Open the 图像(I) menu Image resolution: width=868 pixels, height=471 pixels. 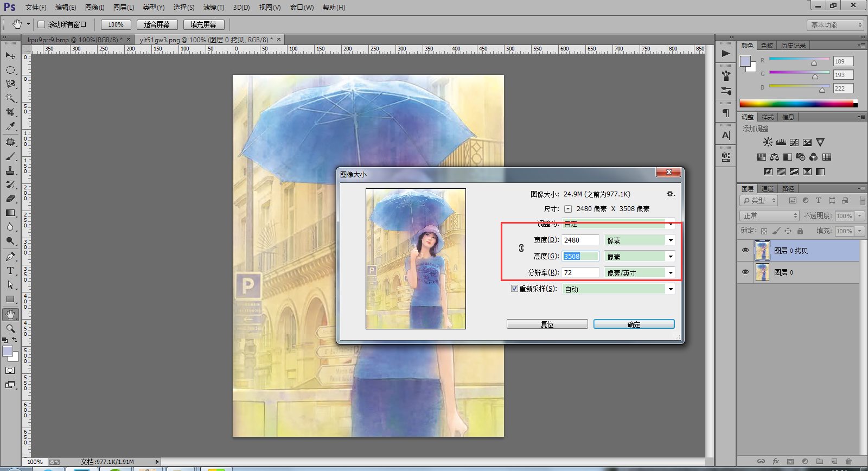click(95, 8)
